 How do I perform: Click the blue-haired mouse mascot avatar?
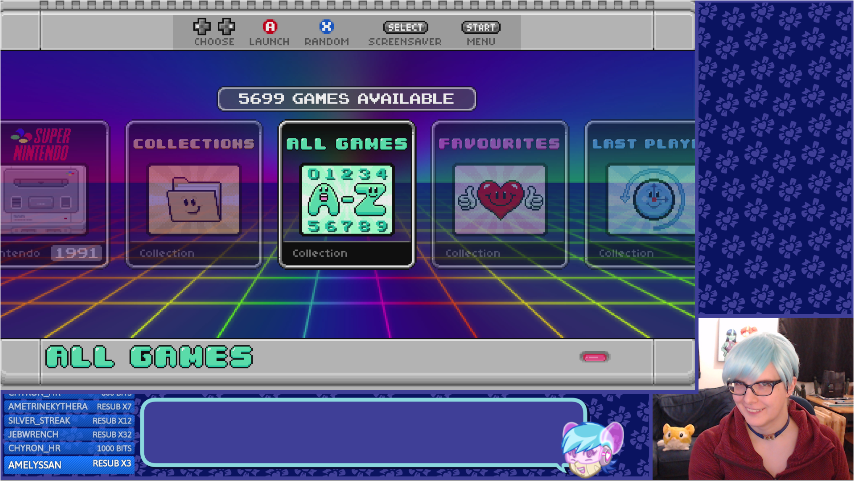click(591, 449)
